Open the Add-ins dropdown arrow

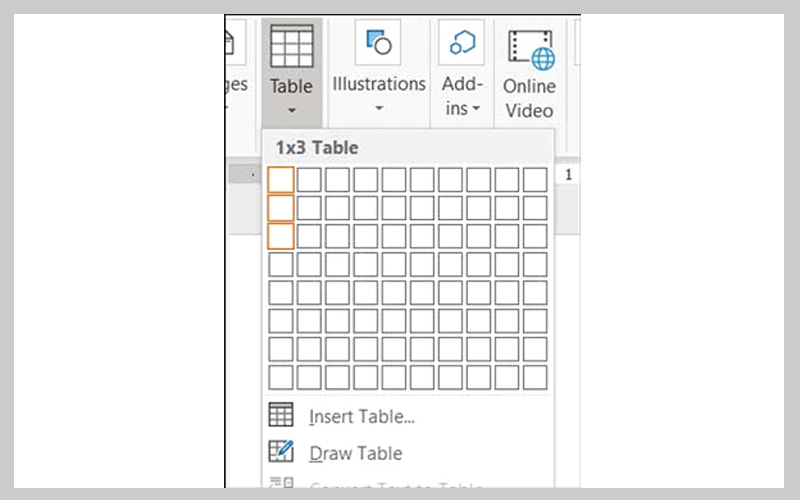(x=477, y=108)
